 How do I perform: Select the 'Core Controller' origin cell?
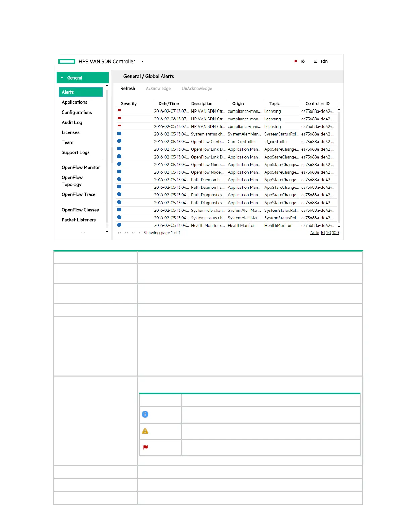point(242,142)
